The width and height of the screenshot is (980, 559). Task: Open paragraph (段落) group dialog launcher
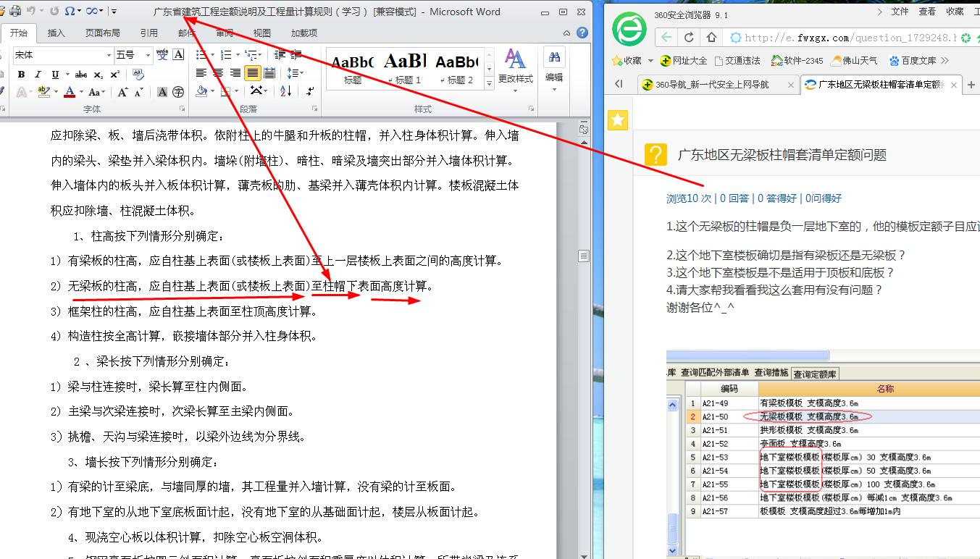314,109
